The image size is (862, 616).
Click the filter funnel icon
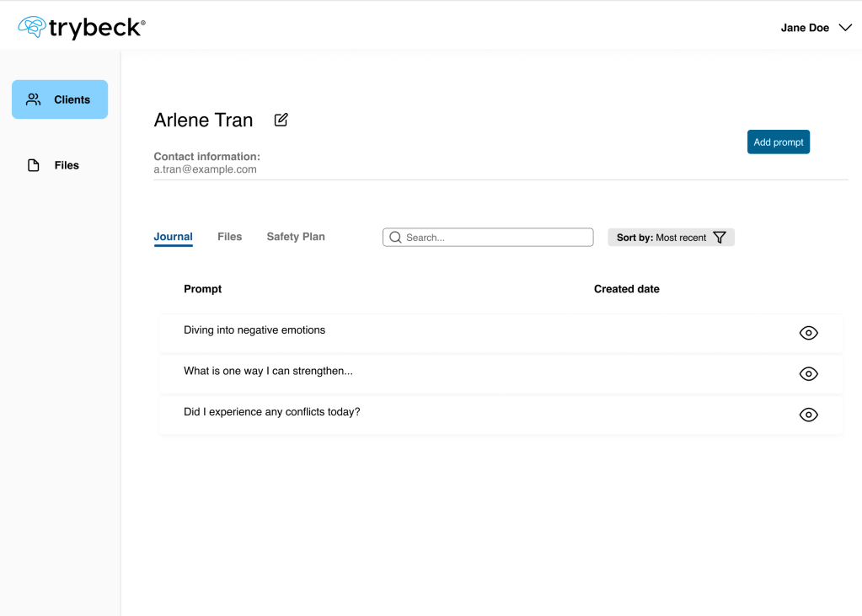(720, 238)
